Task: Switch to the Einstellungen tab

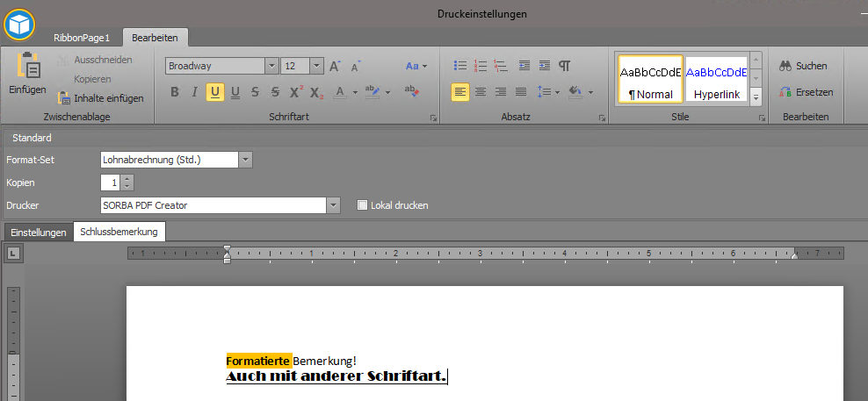Action: (x=38, y=233)
